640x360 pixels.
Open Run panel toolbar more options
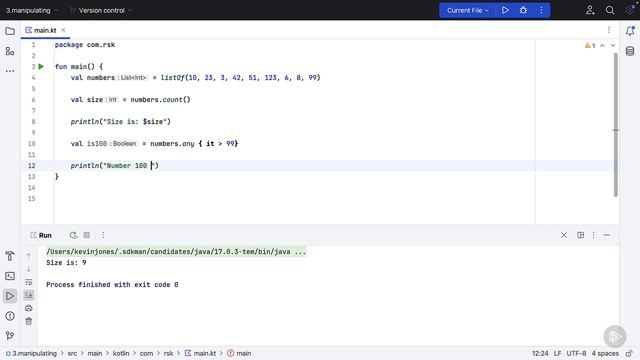pos(103,235)
